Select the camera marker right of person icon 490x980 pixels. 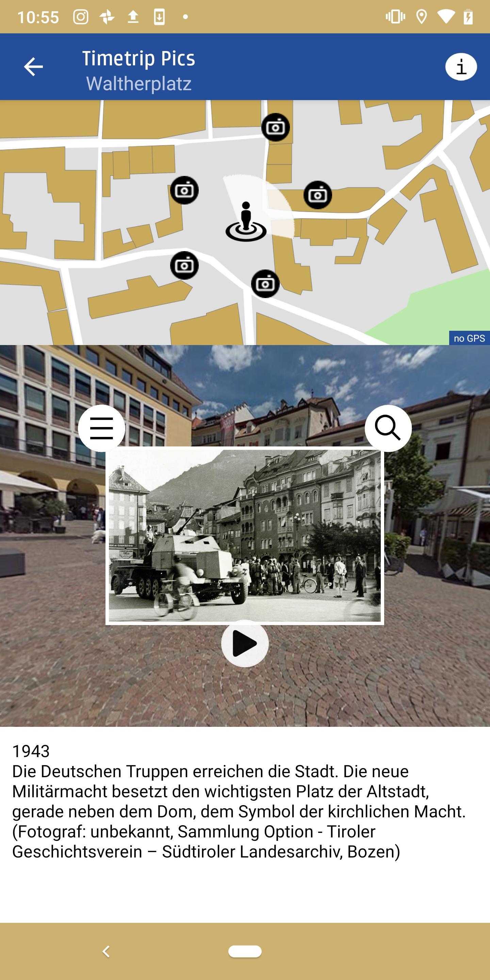coord(318,195)
